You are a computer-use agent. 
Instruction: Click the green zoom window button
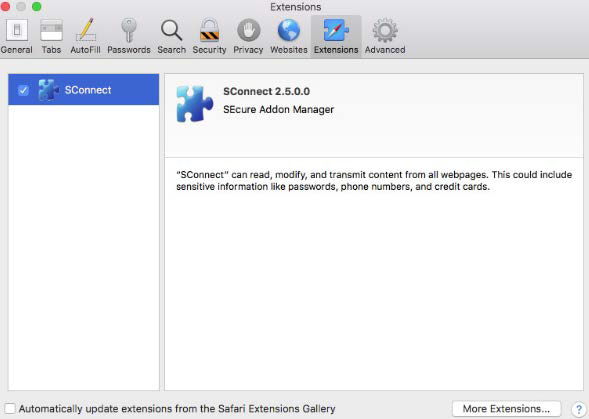pyautogui.click(x=36, y=6)
